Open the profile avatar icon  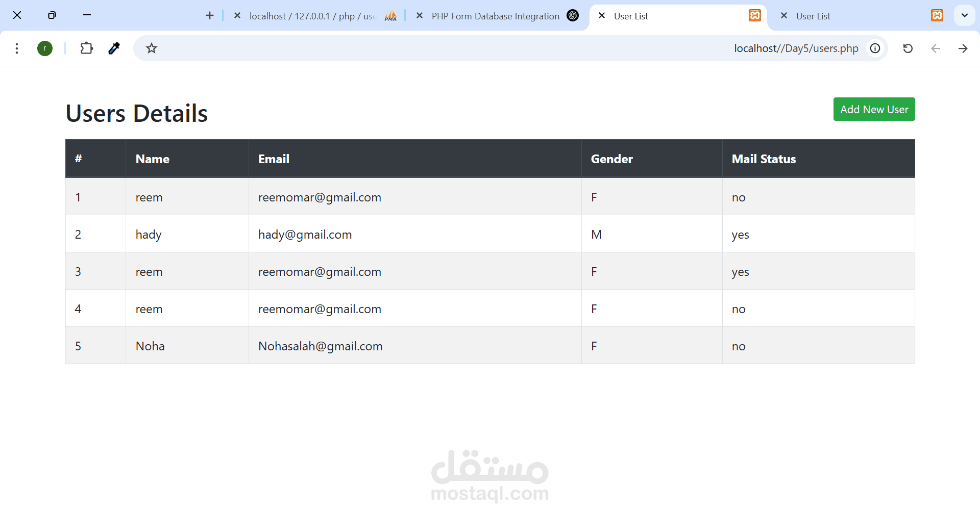[x=45, y=48]
